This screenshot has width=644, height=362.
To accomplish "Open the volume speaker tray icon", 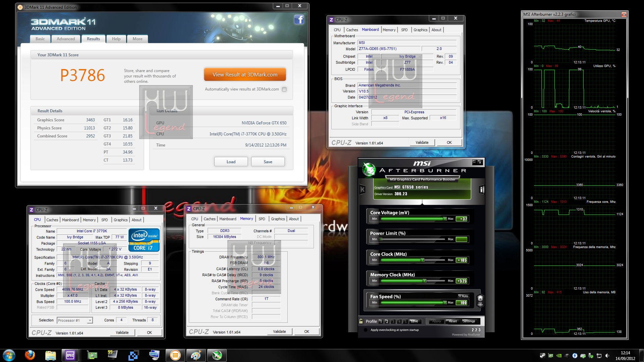I will click(x=607, y=356).
